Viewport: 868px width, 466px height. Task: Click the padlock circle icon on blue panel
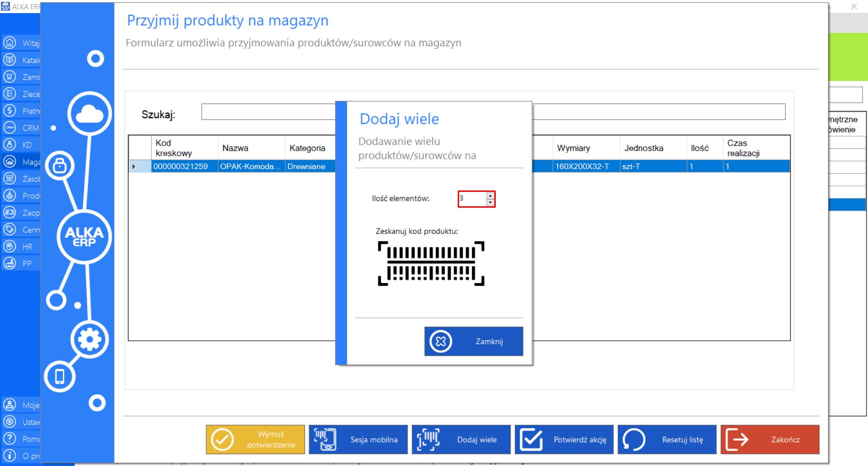pos(60,166)
